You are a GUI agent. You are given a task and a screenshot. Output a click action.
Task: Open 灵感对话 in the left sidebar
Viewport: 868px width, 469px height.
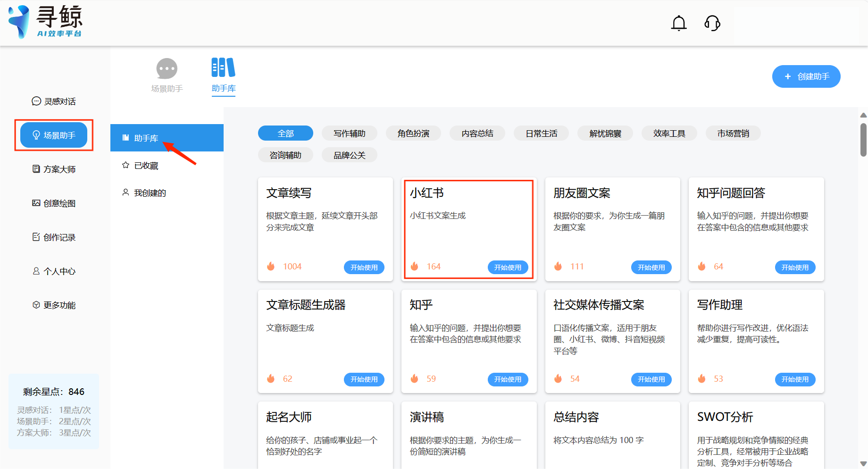point(54,101)
